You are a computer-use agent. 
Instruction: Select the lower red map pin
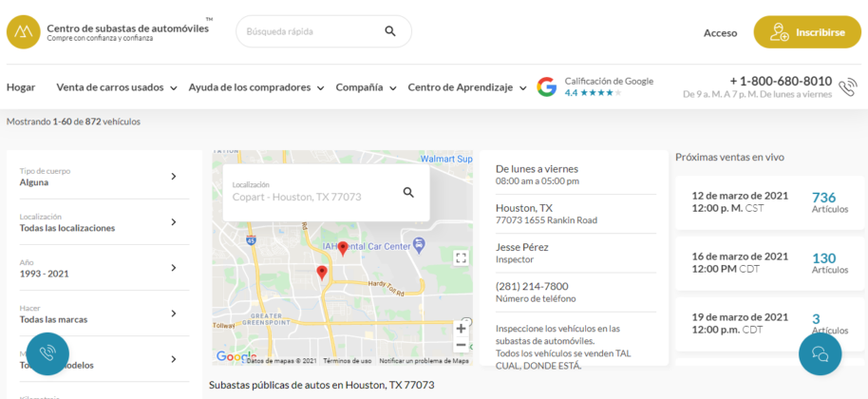[x=322, y=273]
